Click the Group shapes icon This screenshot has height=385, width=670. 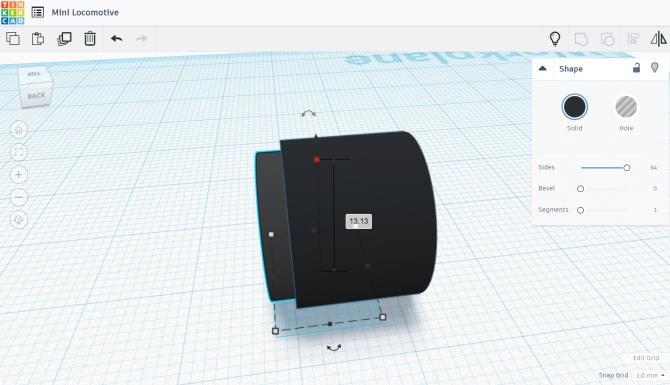tap(581, 39)
